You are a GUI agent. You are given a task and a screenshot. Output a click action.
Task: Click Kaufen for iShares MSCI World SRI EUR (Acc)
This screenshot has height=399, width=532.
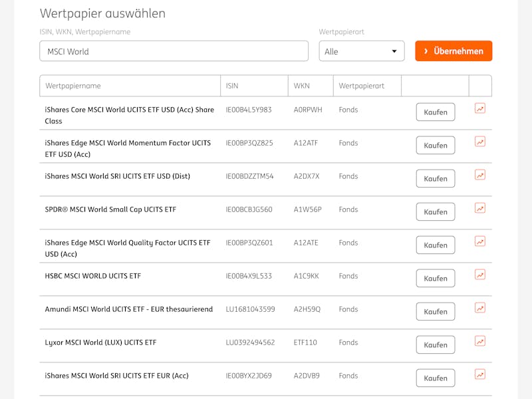click(x=436, y=378)
